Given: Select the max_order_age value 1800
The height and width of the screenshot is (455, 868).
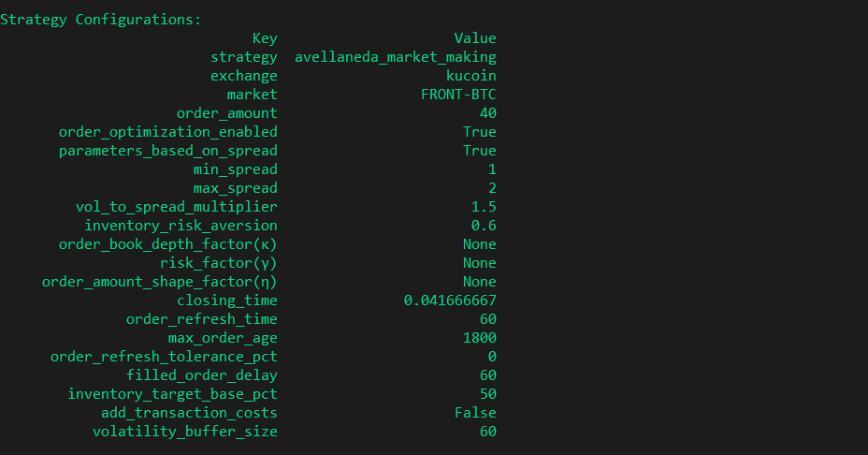Looking at the screenshot, I should click(x=479, y=338).
